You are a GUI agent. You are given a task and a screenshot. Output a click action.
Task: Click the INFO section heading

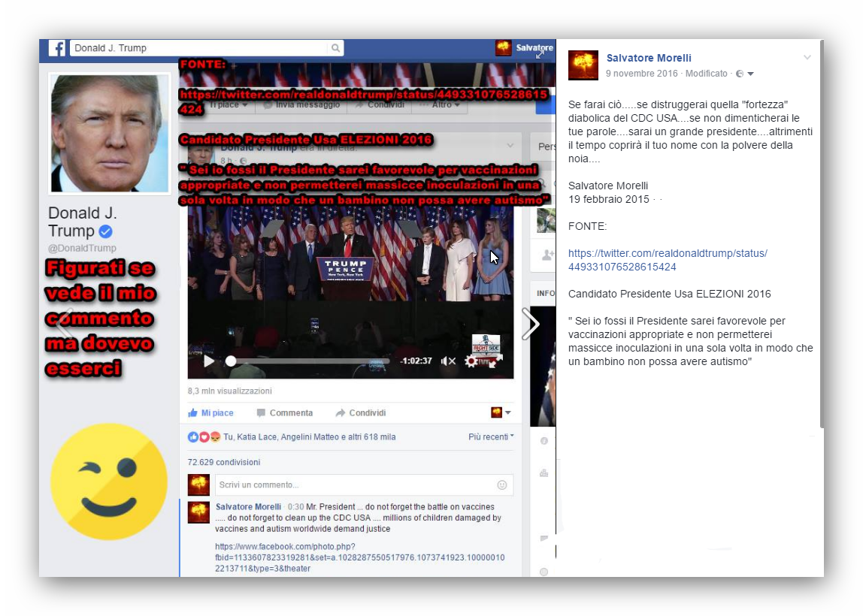tap(546, 293)
